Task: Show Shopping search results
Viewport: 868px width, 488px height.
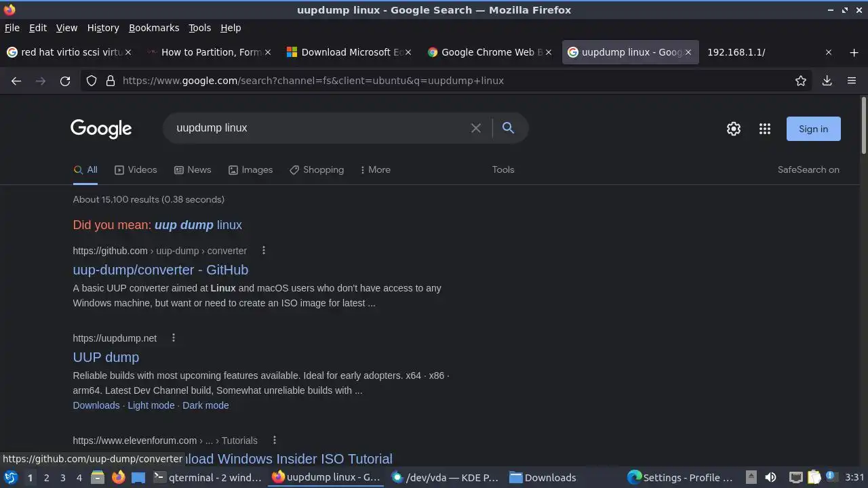Action: (x=317, y=170)
